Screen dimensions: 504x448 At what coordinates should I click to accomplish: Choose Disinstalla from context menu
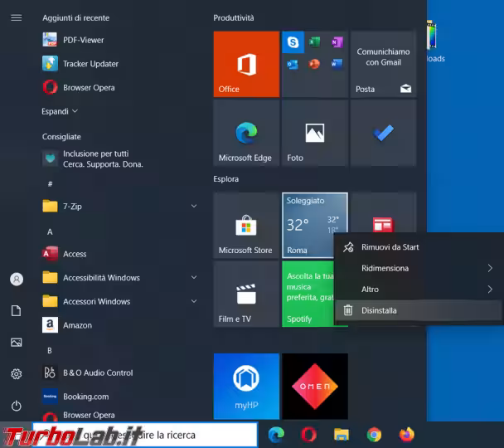419,310
